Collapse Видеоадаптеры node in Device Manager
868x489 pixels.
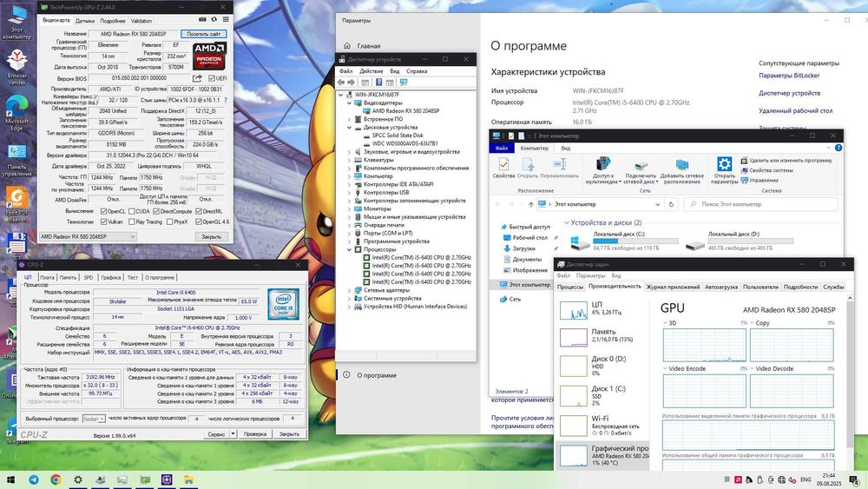[x=349, y=103]
